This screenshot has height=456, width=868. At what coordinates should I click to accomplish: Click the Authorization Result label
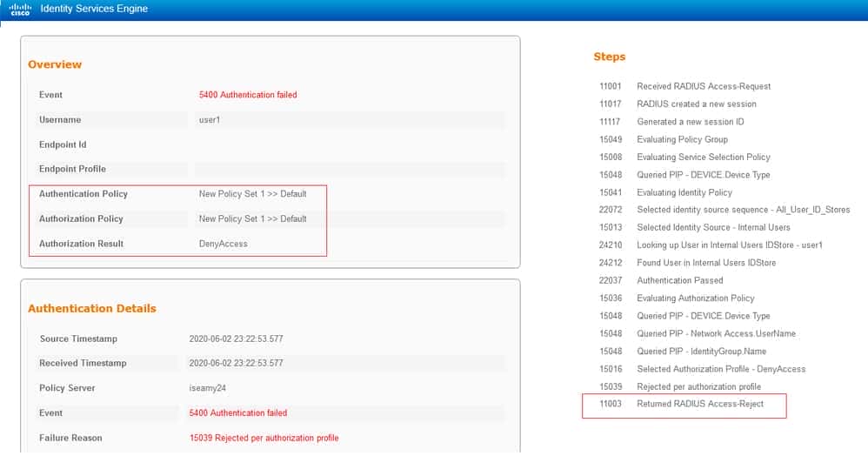click(x=82, y=244)
